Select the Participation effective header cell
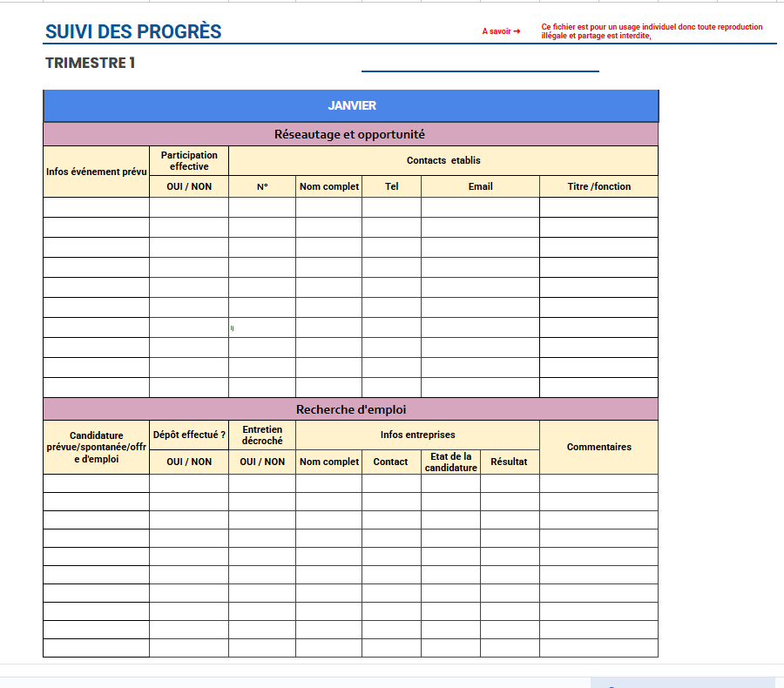Screen dimensions: 784x688 point(190,160)
